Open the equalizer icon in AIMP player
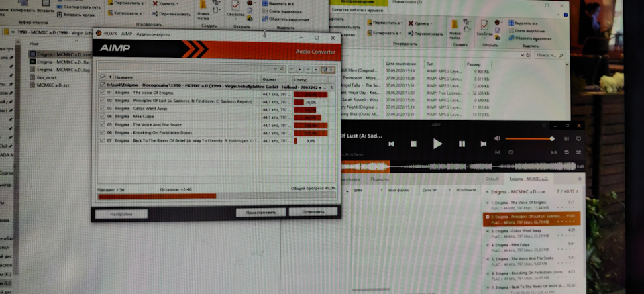This screenshot has width=644, height=294. [566, 139]
